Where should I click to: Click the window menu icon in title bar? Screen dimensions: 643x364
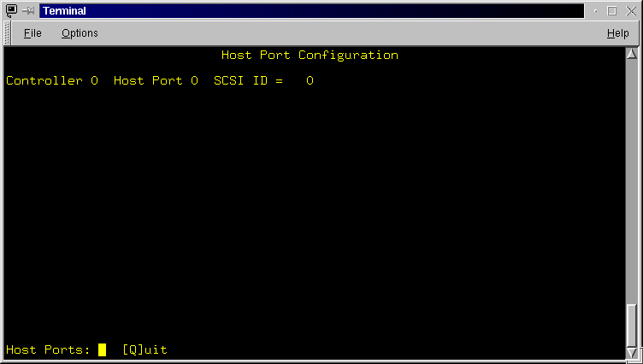[x=11, y=11]
